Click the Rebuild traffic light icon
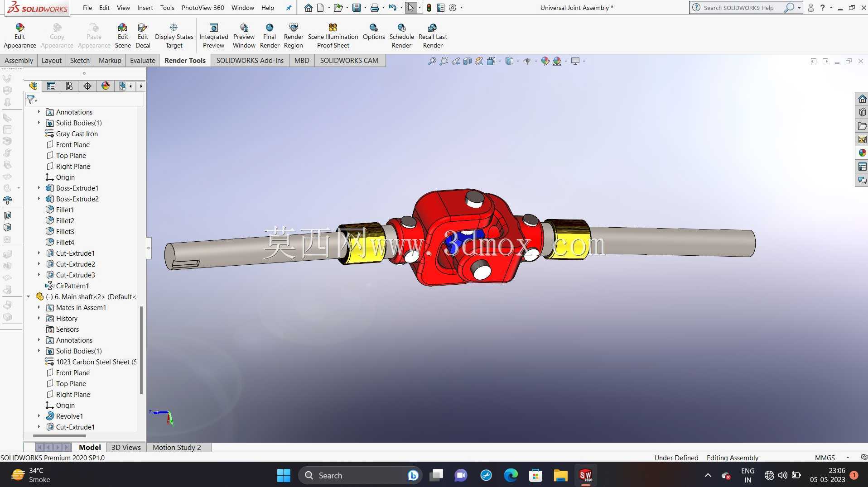The height and width of the screenshot is (487, 868). pos(429,8)
